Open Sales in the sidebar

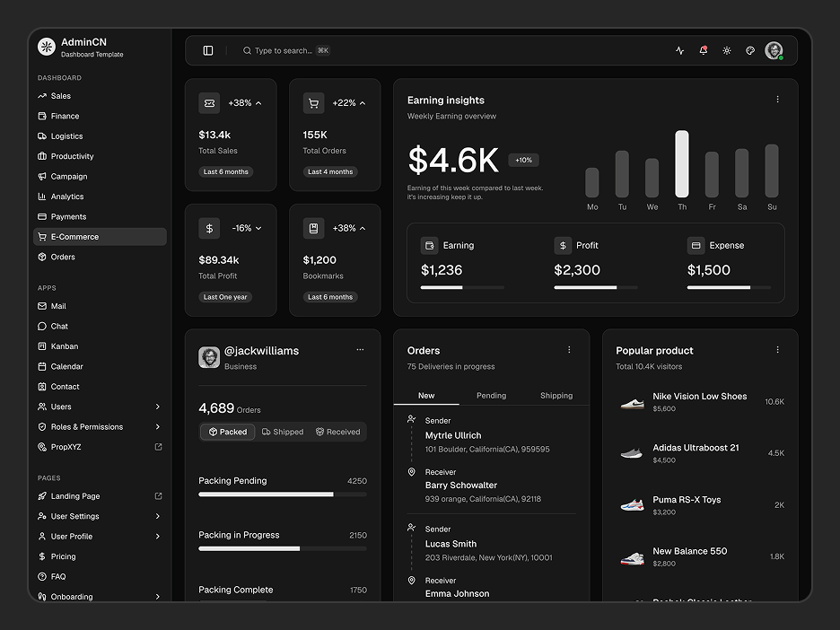coord(100,96)
